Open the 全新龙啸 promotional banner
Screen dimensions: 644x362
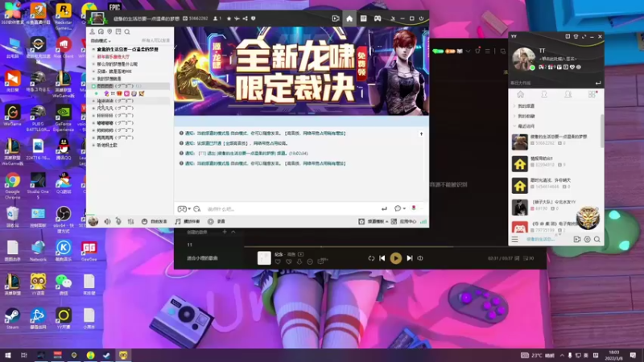click(301, 71)
